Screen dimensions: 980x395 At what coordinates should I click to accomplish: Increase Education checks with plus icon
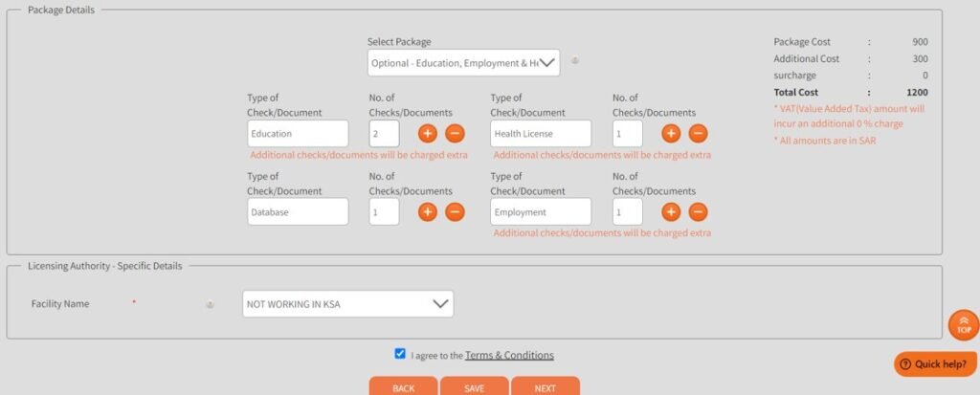(x=428, y=133)
